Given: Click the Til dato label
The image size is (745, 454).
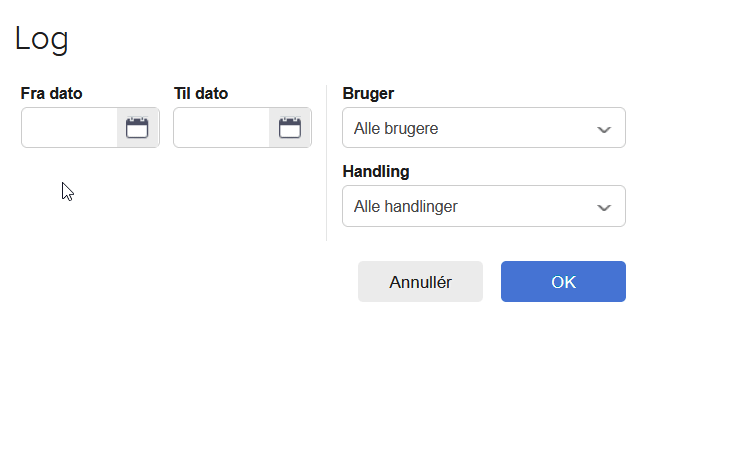Looking at the screenshot, I should pos(201,94).
